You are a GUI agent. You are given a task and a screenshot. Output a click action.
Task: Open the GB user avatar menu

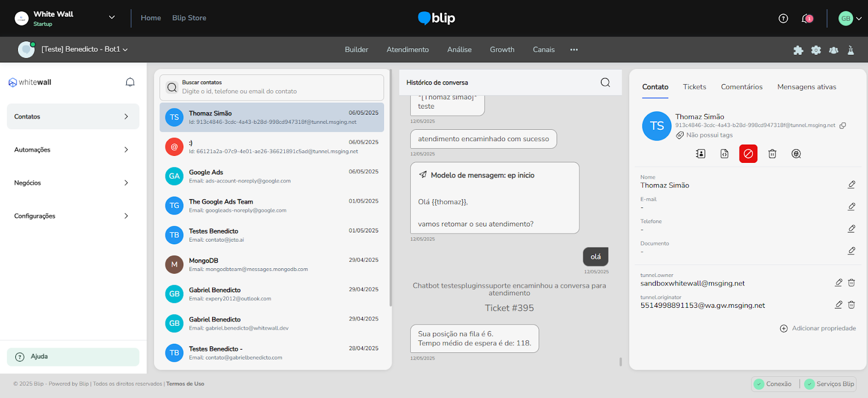pos(850,18)
